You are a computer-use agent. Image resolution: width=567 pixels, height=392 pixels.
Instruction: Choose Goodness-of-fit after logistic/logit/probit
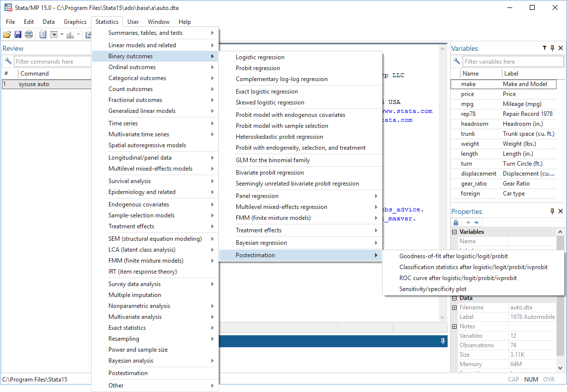click(473, 256)
